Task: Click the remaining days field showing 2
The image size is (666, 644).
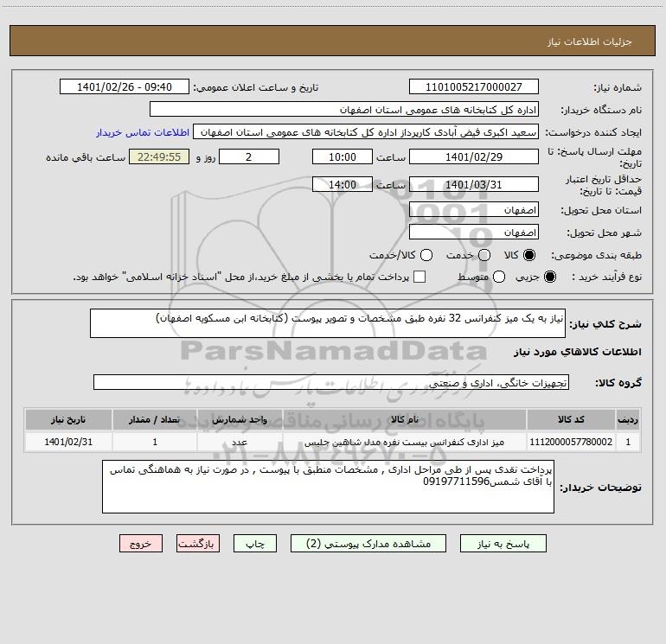Action: click(x=249, y=156)
